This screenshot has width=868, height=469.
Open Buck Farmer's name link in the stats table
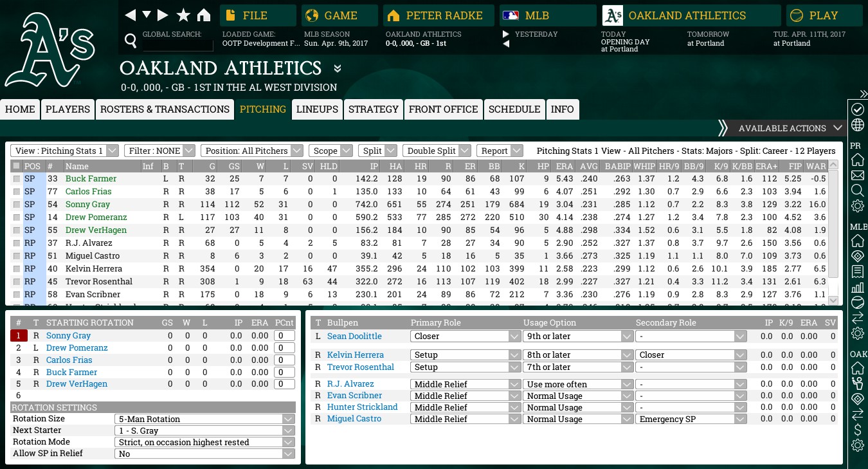click(91, 179)
